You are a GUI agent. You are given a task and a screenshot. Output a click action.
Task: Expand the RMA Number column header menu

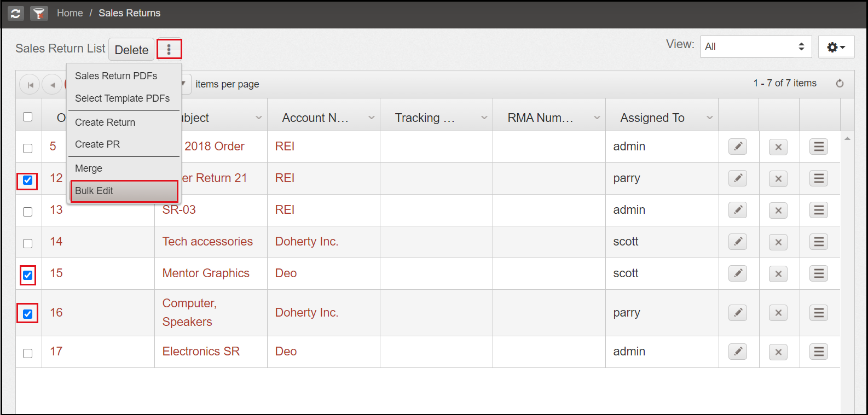coord(597,118)
